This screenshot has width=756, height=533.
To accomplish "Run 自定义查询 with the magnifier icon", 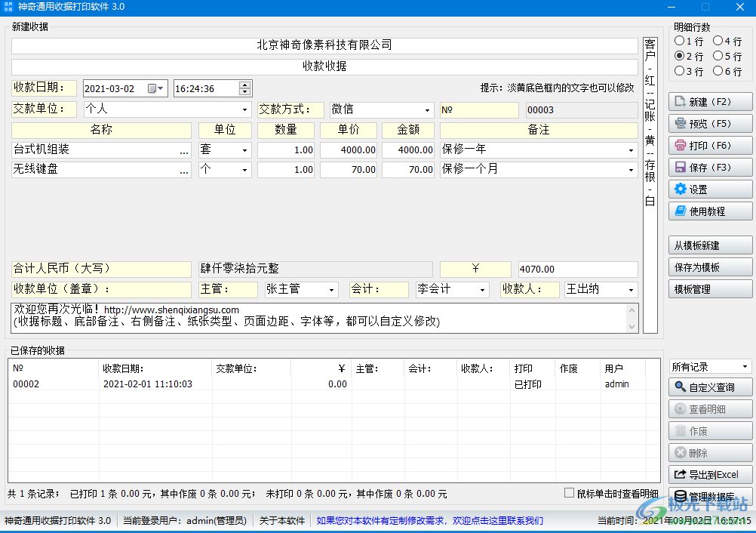I will 710,387.
